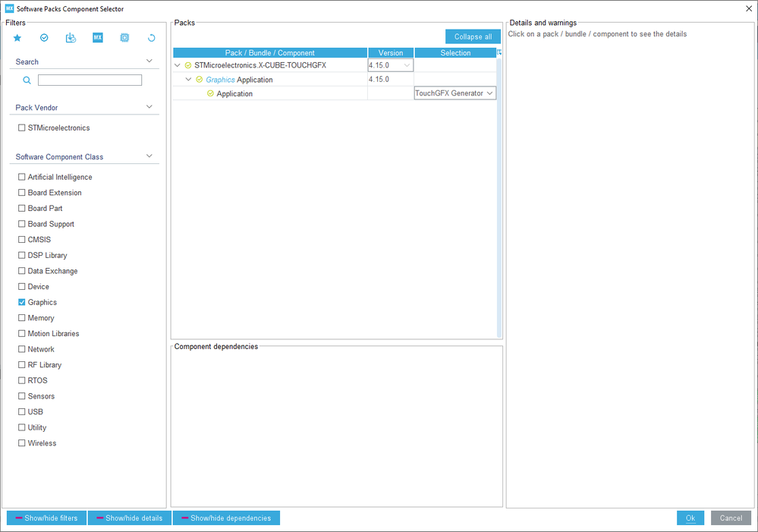Check the Motion Libraries checkbox
Screen dimensions: 758x532
(x=22, y=333)
